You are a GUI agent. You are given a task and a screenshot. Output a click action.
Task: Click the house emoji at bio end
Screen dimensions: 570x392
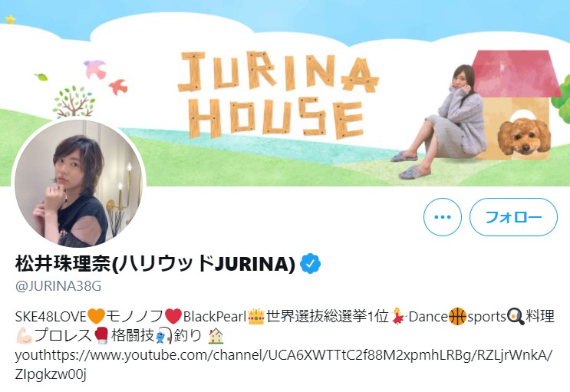[x=216, y=336]
